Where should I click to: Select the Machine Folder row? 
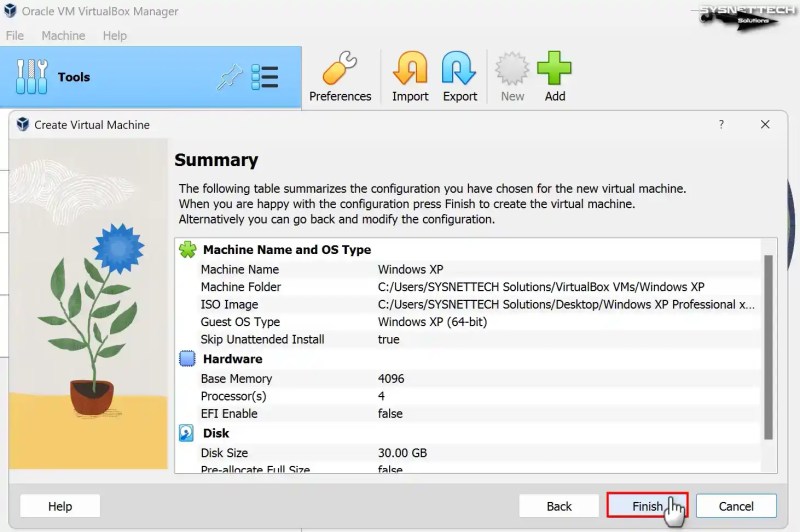point(468,287)
